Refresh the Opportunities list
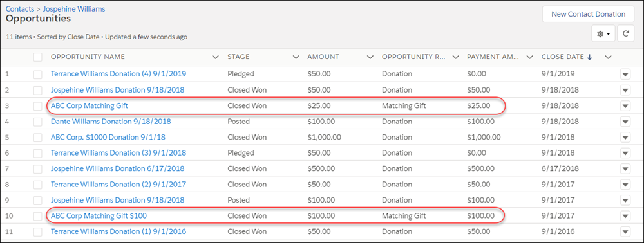Viewport: 644px width, 243px height. point(626,35)
